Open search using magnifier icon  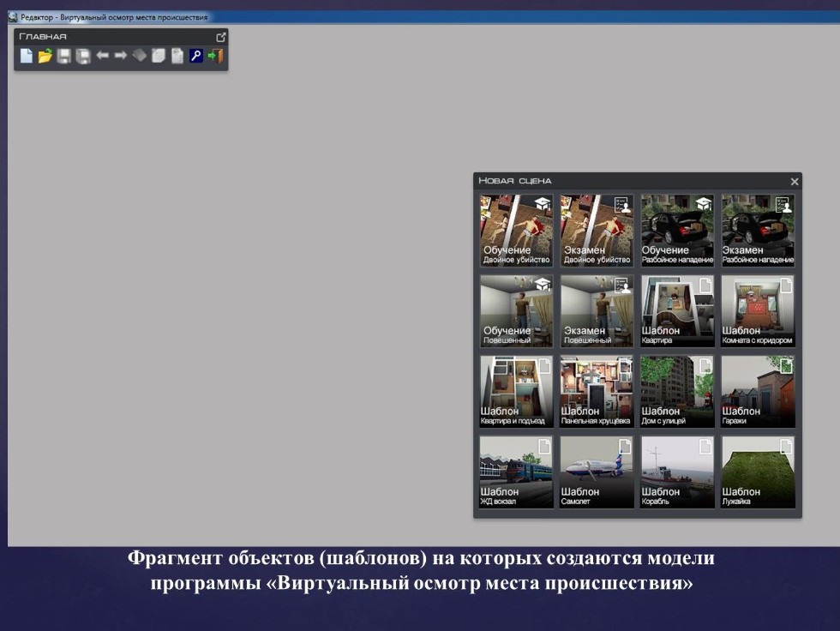(x=195, y=55)
